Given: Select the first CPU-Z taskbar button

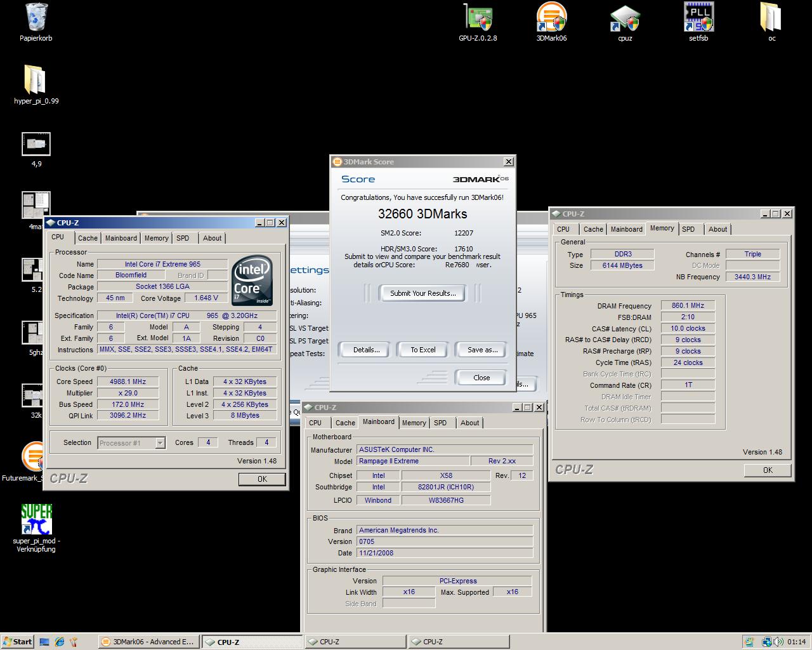Looking at the screenshot, I should (x=252, y=642).
